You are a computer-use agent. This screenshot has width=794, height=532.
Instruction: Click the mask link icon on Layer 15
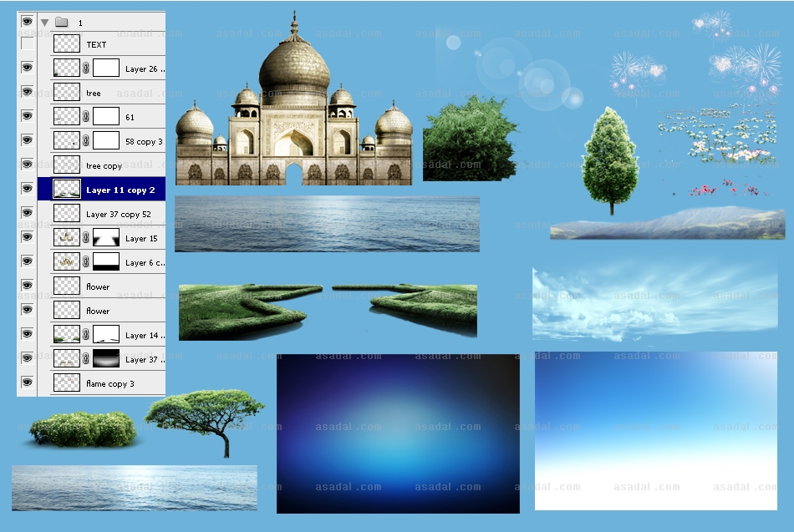click(85, 238)
